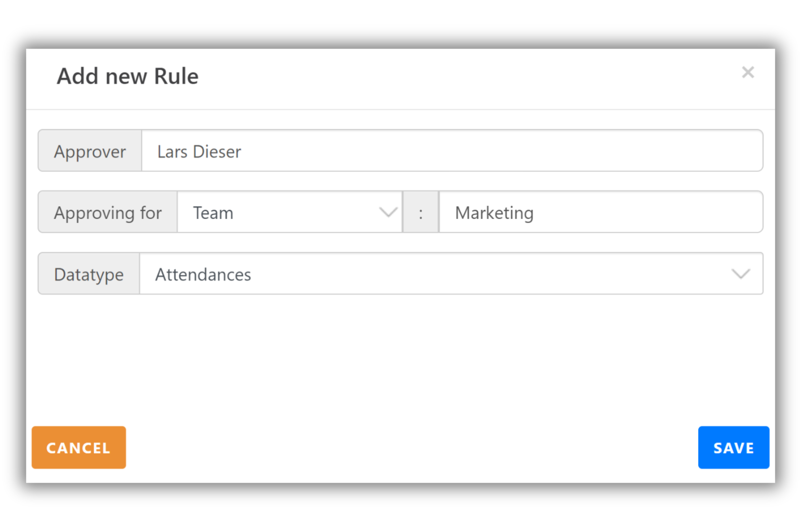The image size is (801, 532).
Task: Click inside the Attendances datatype field
Action: tap(407, 274)
